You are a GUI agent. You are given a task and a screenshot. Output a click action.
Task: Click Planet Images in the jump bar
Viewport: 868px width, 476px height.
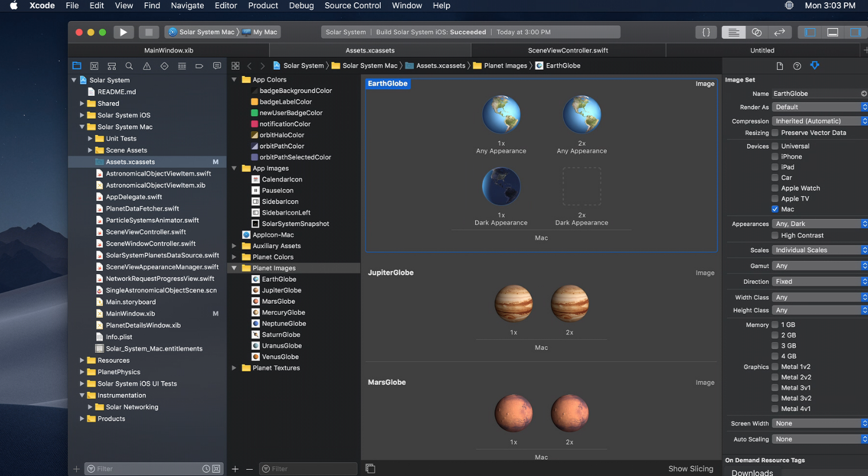[499, 66]
